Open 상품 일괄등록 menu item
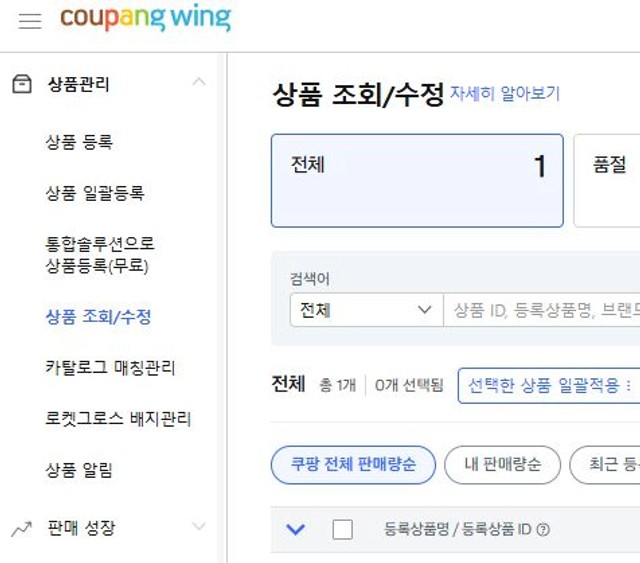640x563 pixels. pos(95,193)
